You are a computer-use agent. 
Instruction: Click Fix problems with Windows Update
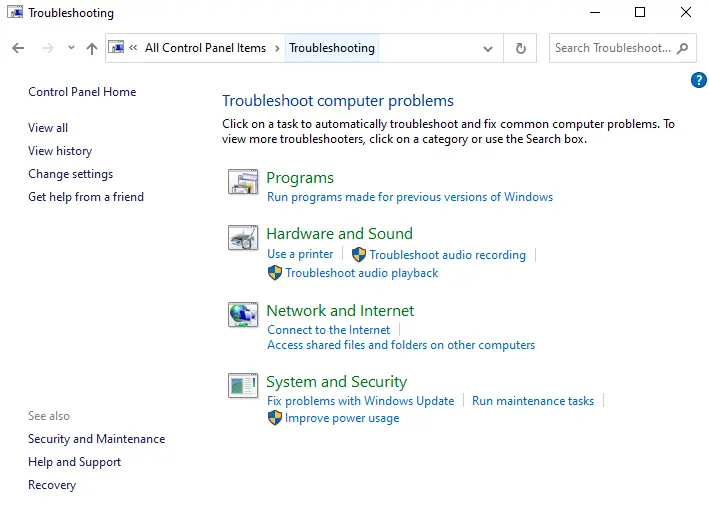360,401
